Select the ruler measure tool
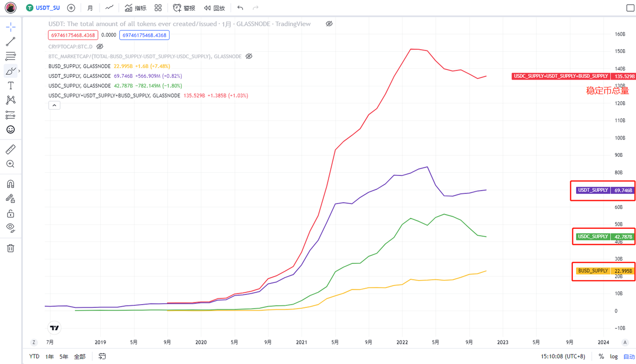 [x=11, y=149]
